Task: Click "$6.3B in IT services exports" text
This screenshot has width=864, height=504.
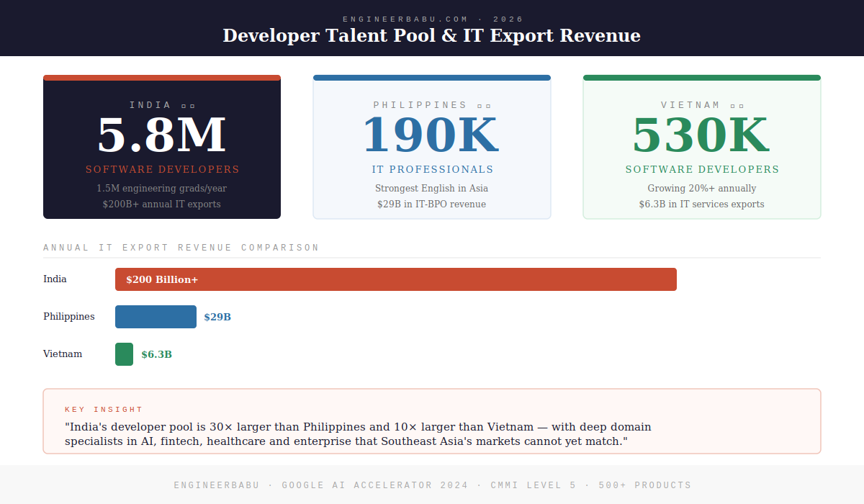Action: pos(702,204)
